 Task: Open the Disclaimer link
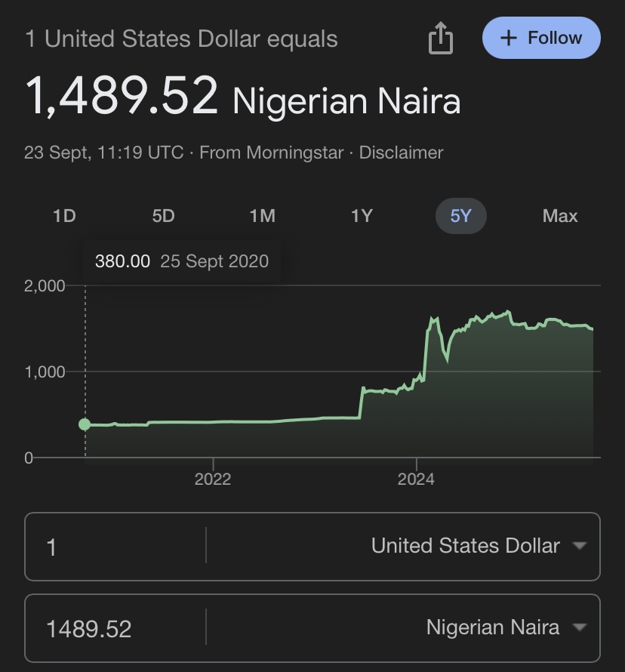pyautogui.click(x=401, y=153)
